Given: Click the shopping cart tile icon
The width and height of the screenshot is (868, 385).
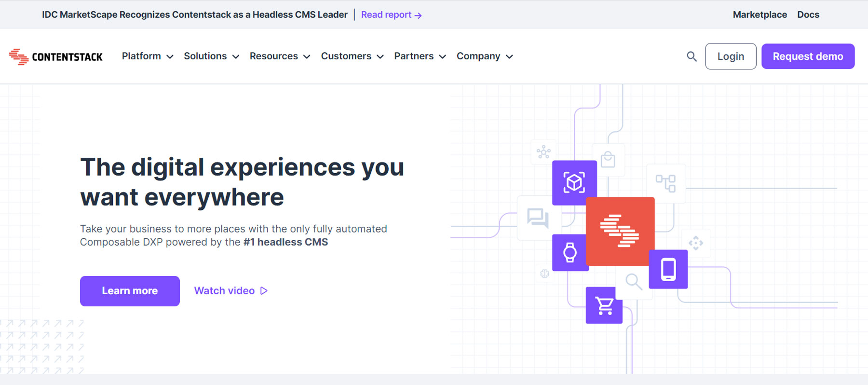Looking at the screenshot, I should 604,305.
